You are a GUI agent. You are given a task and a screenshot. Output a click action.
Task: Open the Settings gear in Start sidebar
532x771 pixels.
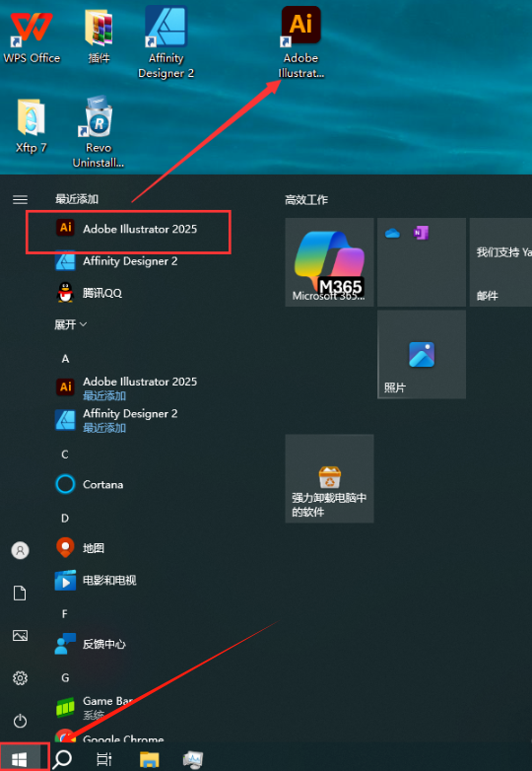coord(20,678)
